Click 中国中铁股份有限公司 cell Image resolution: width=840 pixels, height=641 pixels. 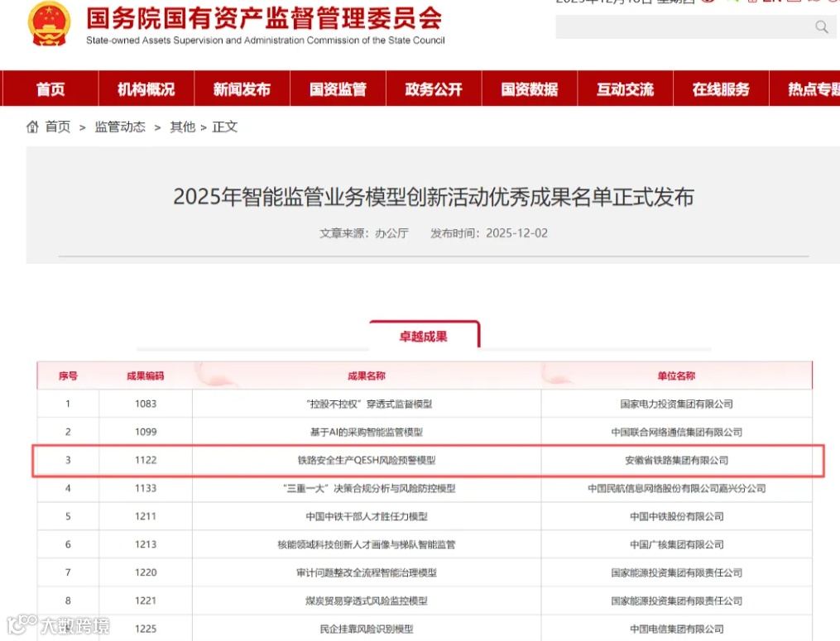tap(677, 516)
